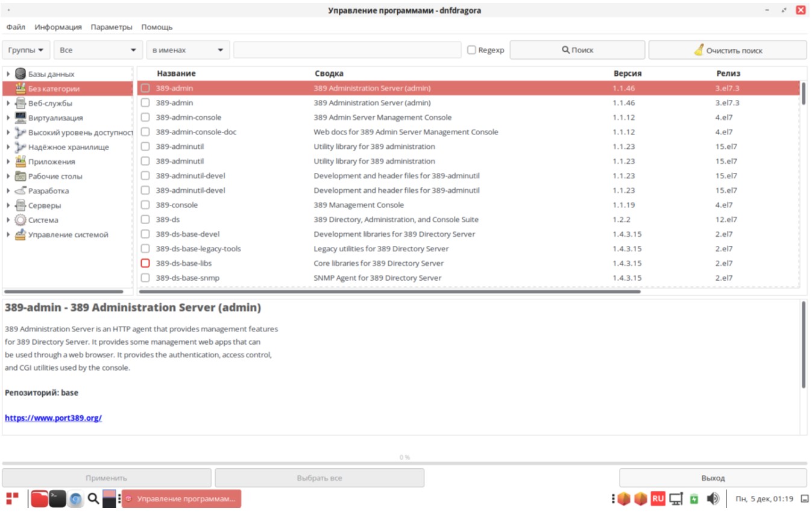Click the RU keyboard layout indicator
The height and width of the screenshot is (517, 812).
(x=657, y=498)
